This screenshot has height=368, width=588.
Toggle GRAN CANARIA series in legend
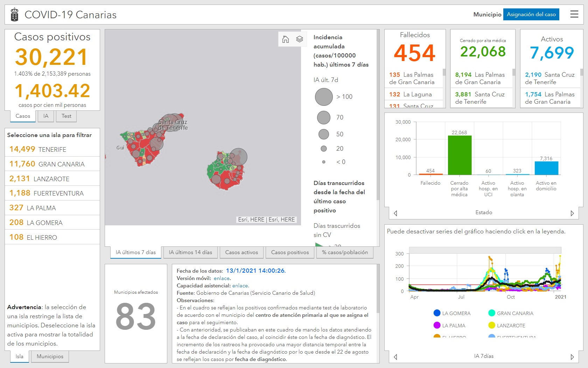[511, 313]
